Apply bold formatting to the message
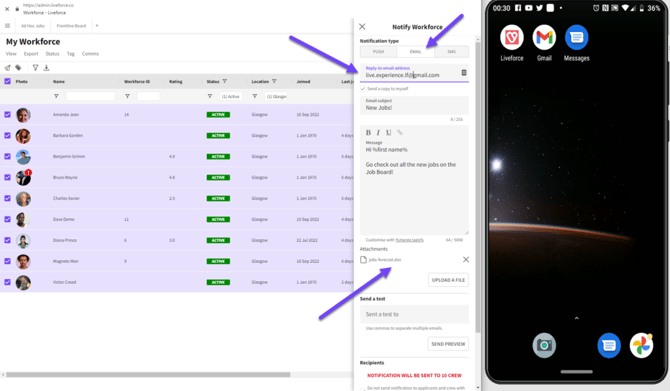This screenshot has width=670, height=391. click(x=368, y=132)
